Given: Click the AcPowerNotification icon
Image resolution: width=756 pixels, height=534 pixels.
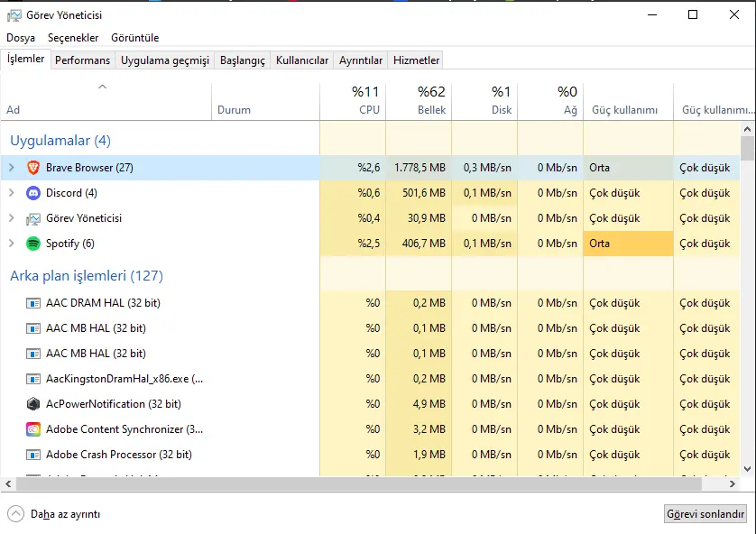Looking at the screenshot, I should pyautogui.click(x=33, y=404).
